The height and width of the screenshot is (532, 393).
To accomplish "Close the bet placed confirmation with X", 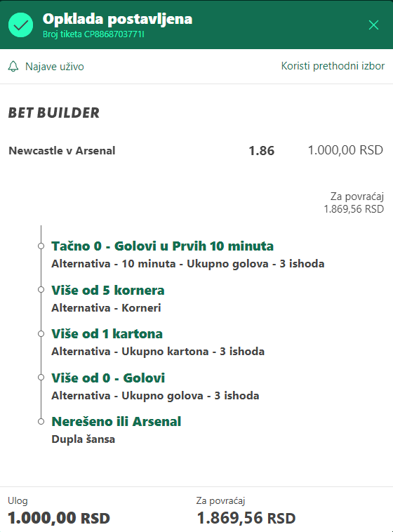I will coord(373,25).
